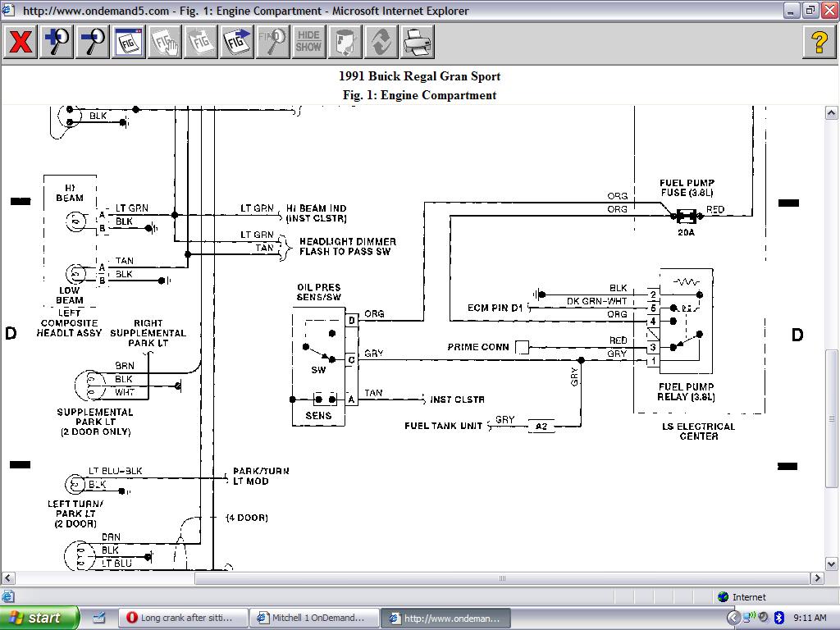Zoom out with the minus magnifier icon
Viewport: 840px width, 630px height.
tap(92, 42)
